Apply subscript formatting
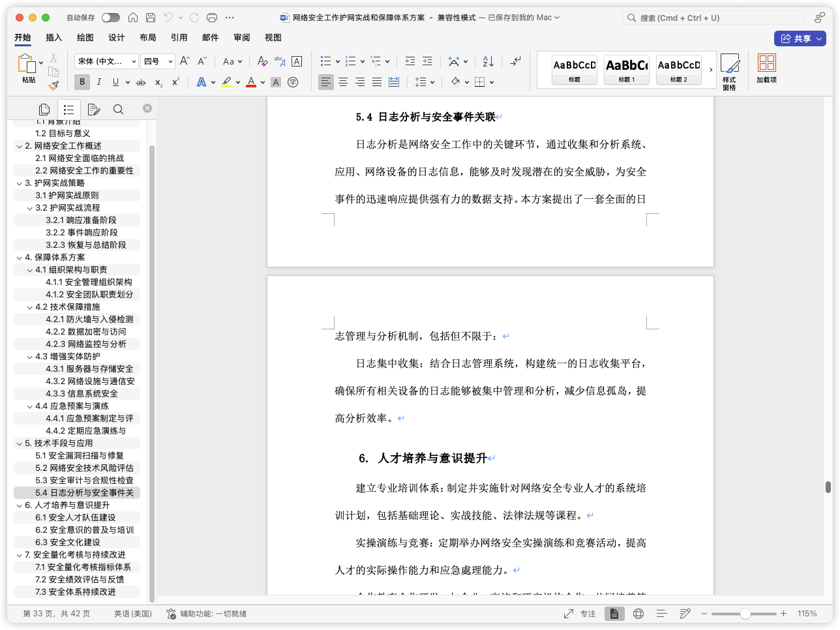Image resolution: width=840 pixels, height=630 pixels. (157, 82)
